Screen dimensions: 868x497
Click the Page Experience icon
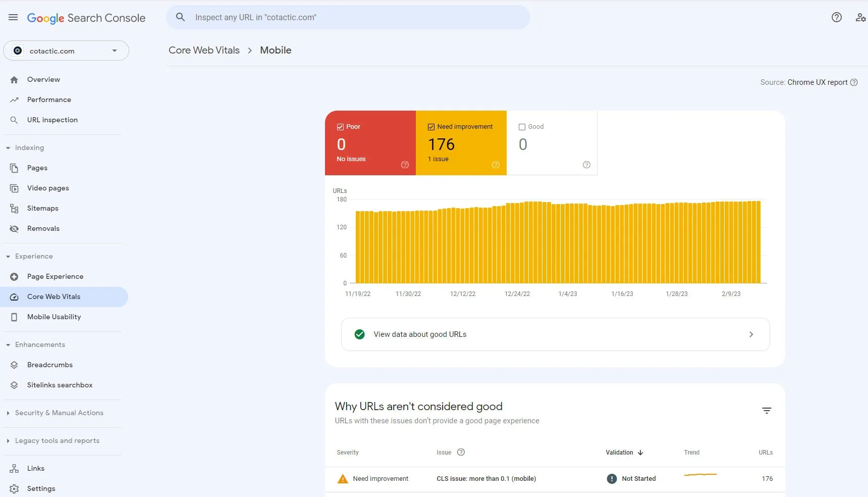point(15,276)
